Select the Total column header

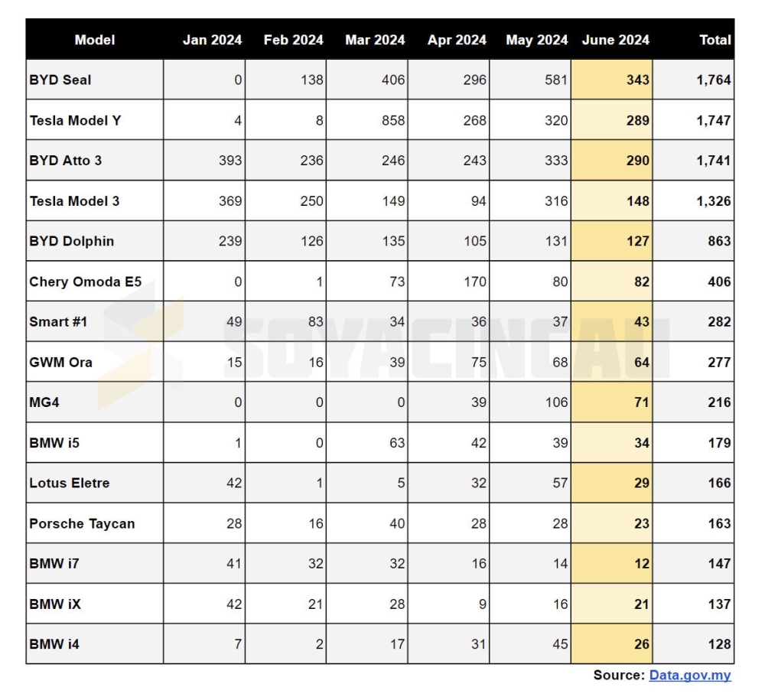(715, 41)
